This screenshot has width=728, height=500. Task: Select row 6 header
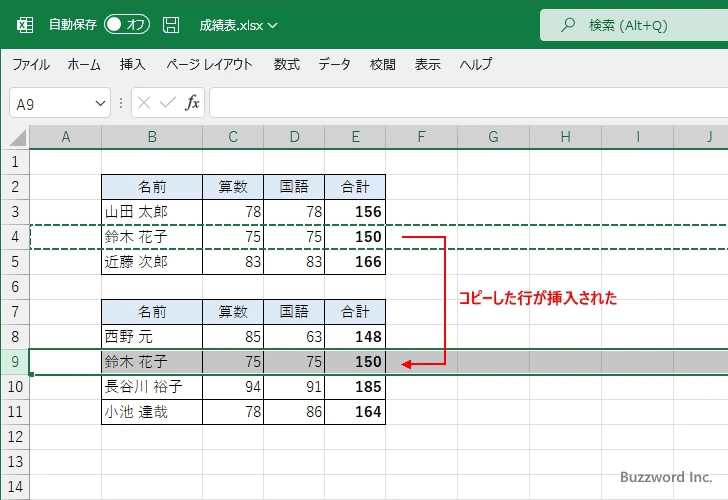pos(15,287)
